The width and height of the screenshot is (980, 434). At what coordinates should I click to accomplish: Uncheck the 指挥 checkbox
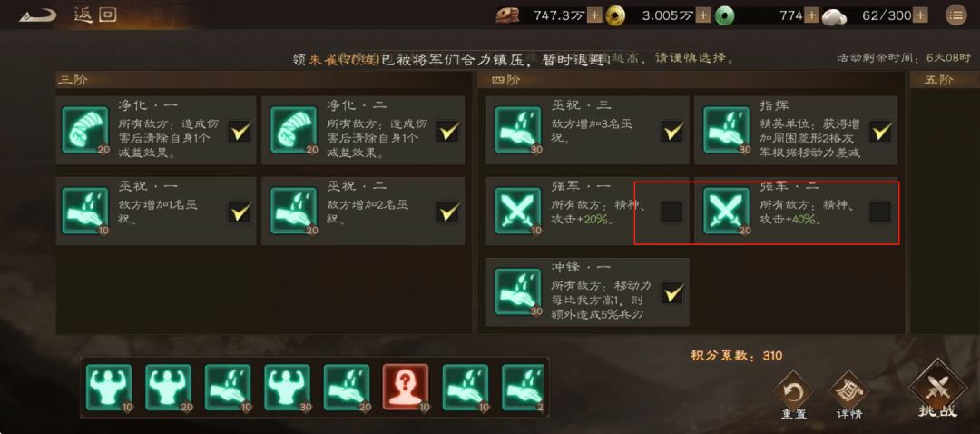click(880, 131)
